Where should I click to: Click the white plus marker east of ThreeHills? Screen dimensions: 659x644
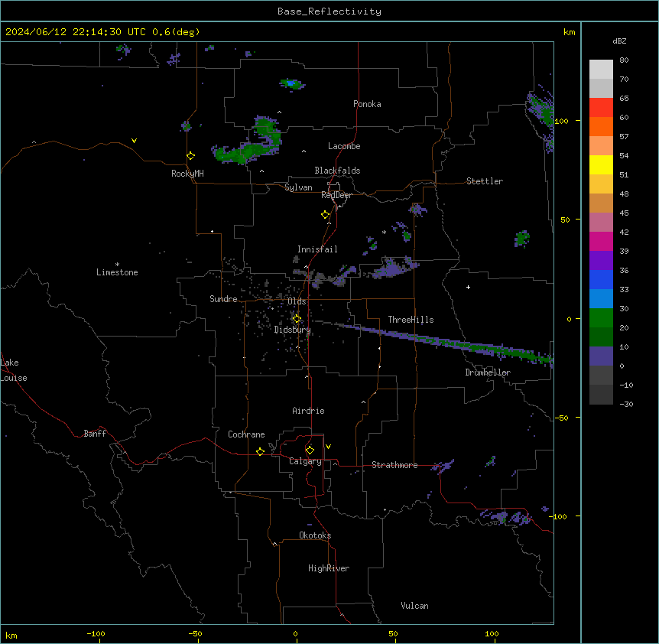pyautogui.click(x=468, y=287)
